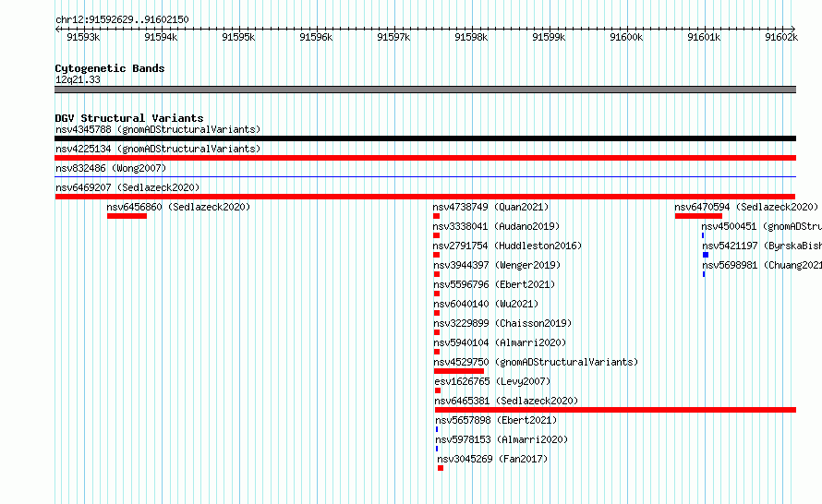Click the 91593k ruler tick label
Image resolution: width=822 pixels, height=504 pixels.
83,37
